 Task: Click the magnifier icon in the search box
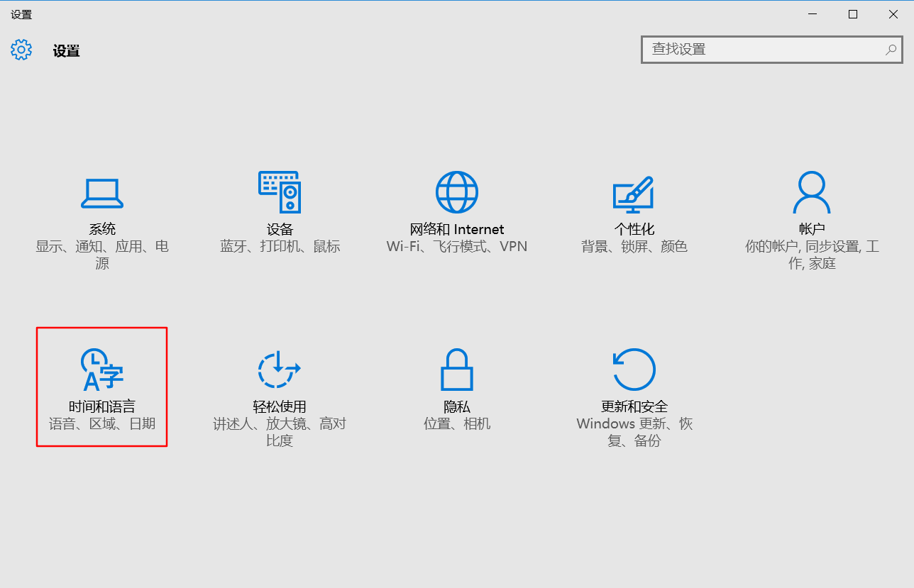pos(891,50)
